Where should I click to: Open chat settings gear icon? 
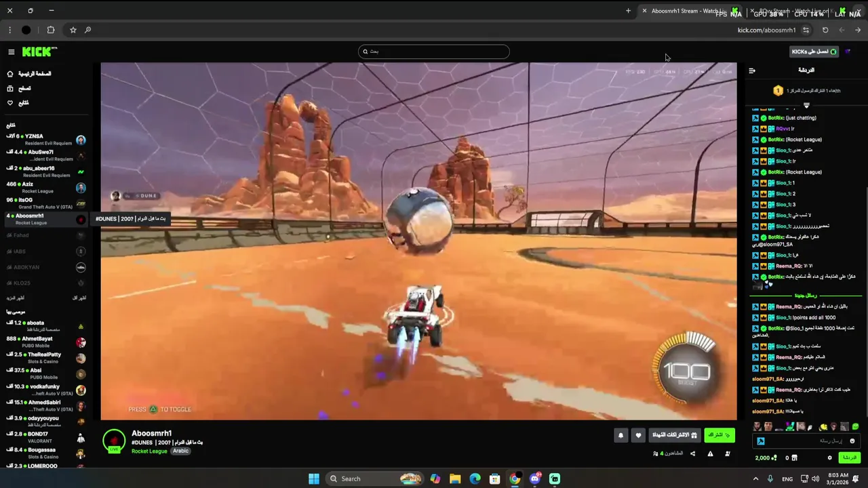click(829, 457)
